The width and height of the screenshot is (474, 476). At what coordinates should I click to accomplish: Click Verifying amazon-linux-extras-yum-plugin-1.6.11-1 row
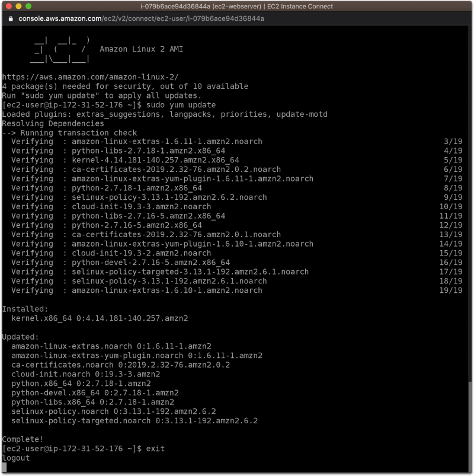click(236, 179)
